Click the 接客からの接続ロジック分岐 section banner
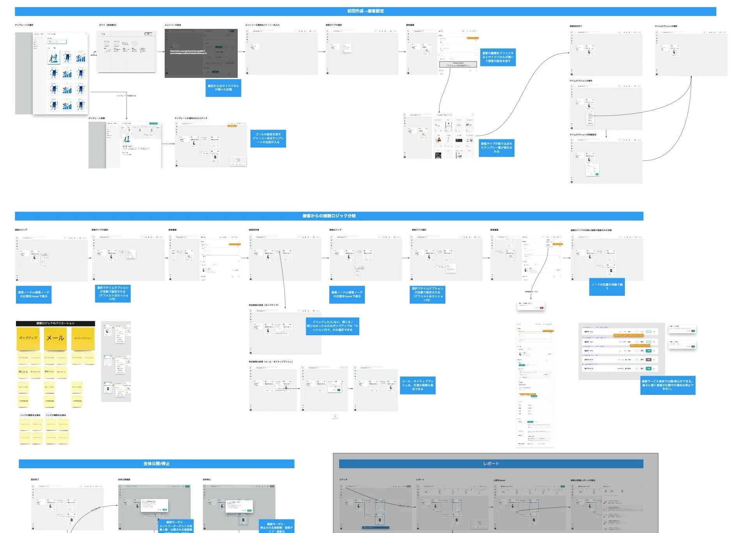756x533 pixels. (x=329, y=216)
